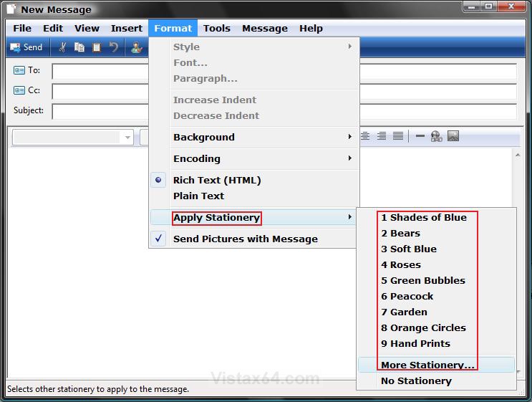Open More Stationery... dialog
This screenshot has width=532, height=402.
click(436, 365)
